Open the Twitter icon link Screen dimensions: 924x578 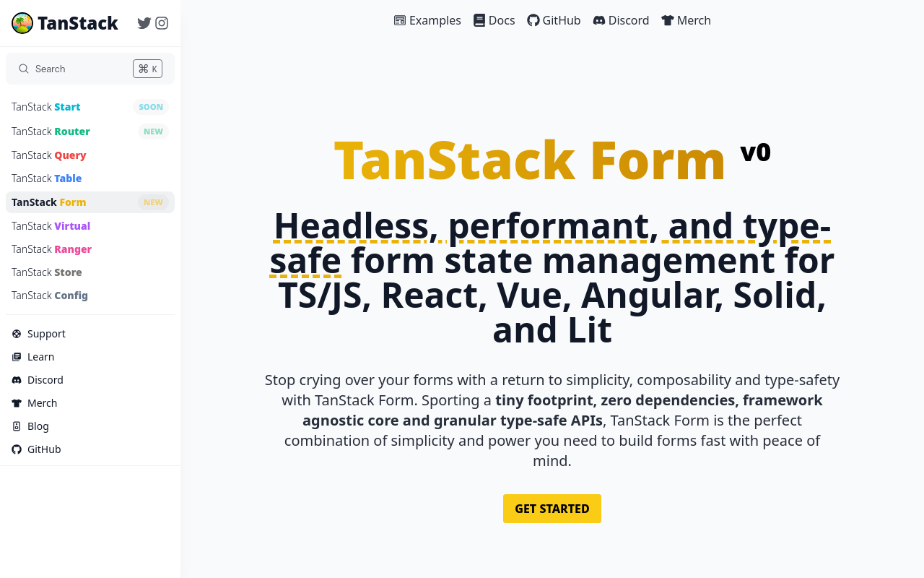point(144,23)
